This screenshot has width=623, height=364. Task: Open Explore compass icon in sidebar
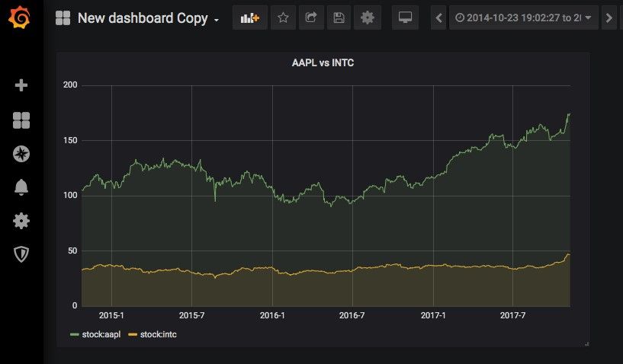click(x=21, y=154)
